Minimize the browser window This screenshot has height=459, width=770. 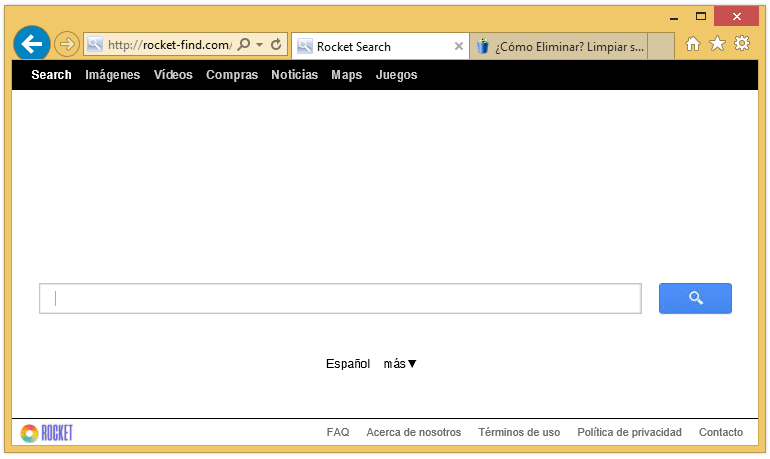[x=674, y=17]
